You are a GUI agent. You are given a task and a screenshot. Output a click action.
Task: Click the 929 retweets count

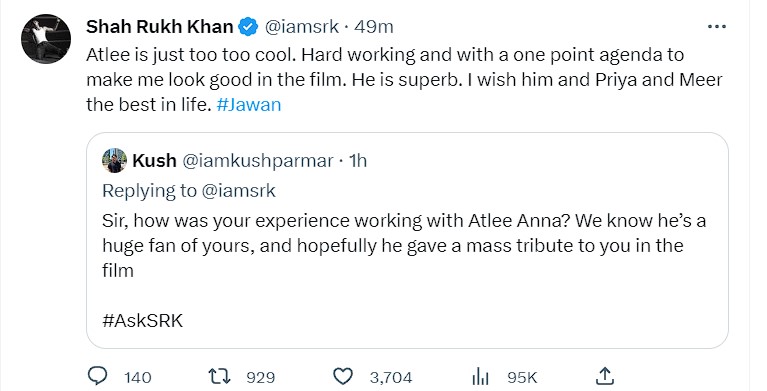tap(260, 377)
